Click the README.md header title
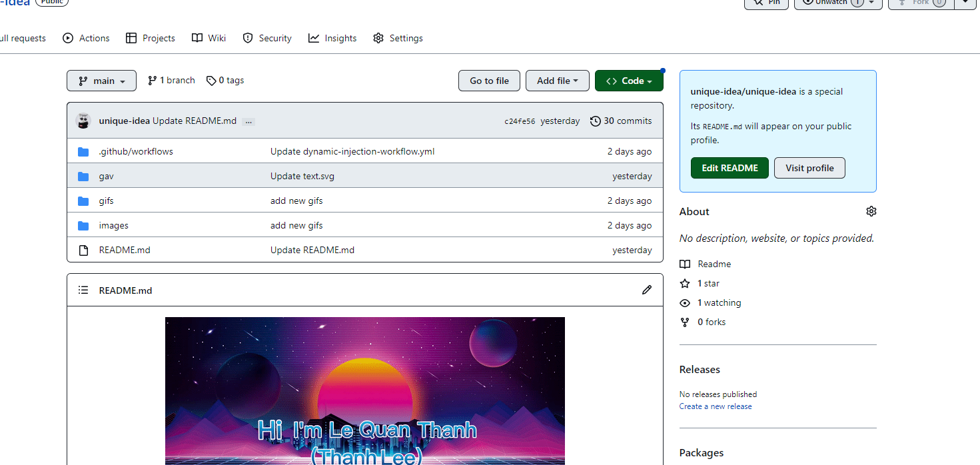The image size is (980, 465). point(125,290)
